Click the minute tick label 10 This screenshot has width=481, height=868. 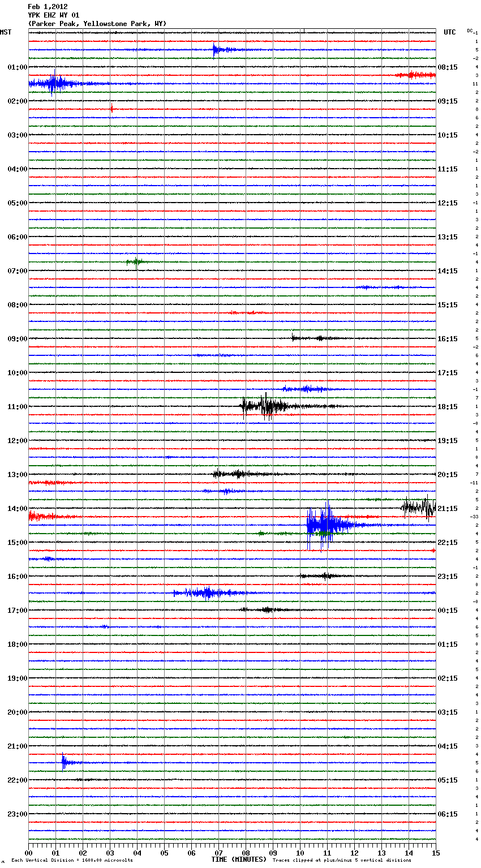(x=300, y=853)
